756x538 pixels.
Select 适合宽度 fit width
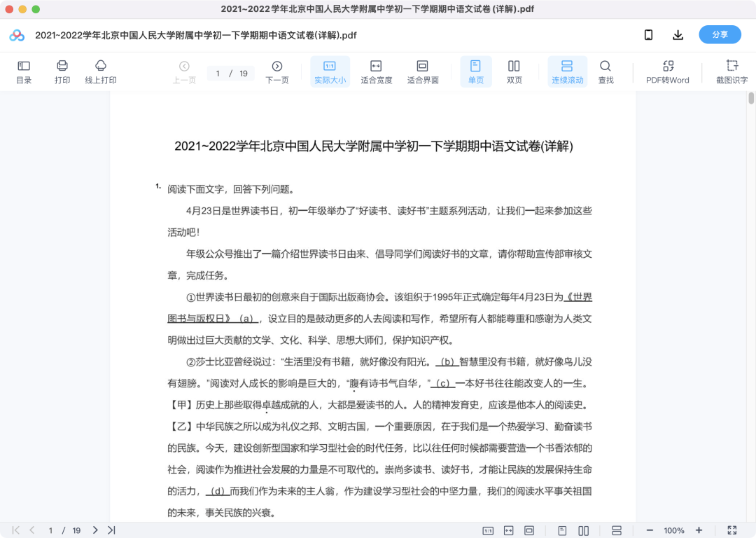coord(376,72)
